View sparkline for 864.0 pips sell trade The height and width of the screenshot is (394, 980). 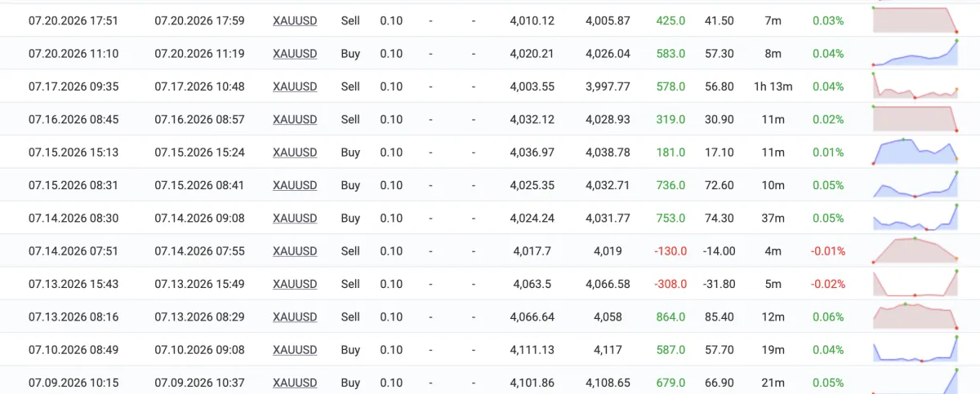tap(915, 317)
